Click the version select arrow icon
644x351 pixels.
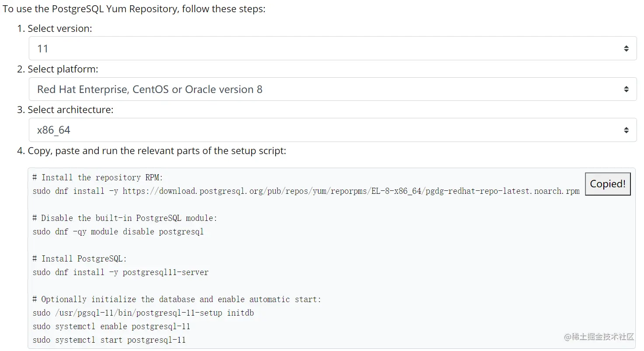pos(626,48)
